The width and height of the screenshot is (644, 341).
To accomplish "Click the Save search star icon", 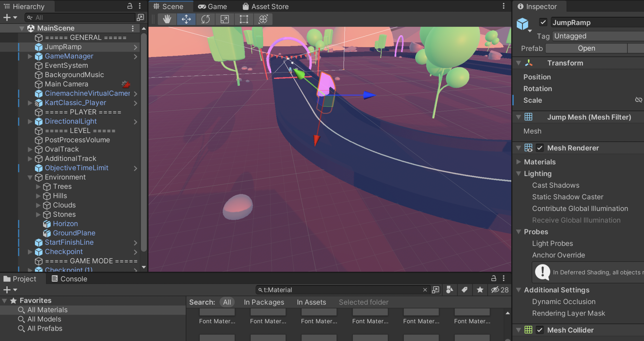I will (x=480, y=290).
